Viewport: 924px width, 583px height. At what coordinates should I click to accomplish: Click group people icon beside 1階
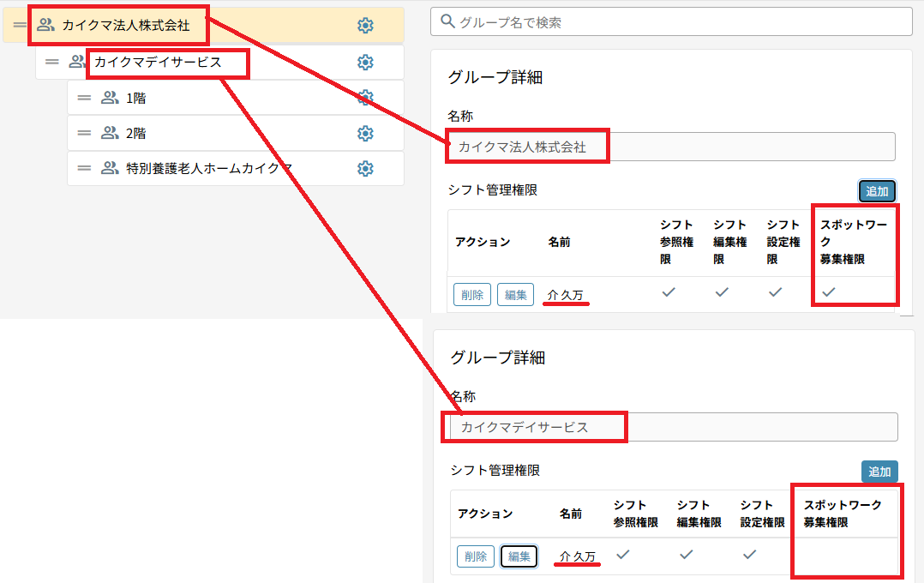tap(110, 97)
